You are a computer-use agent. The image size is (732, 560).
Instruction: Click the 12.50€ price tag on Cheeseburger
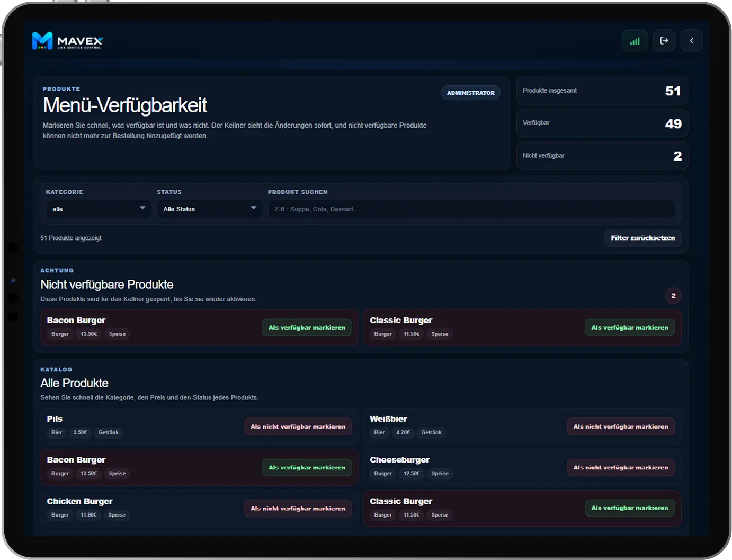pos(412,474)
